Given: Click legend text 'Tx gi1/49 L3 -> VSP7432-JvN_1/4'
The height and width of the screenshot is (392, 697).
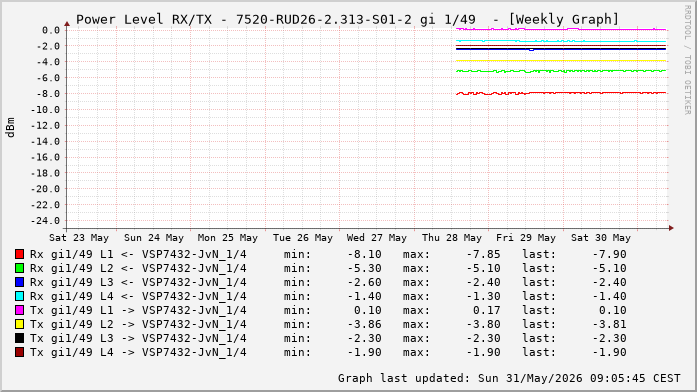Looking at the screenshot, I should point(138,338).
